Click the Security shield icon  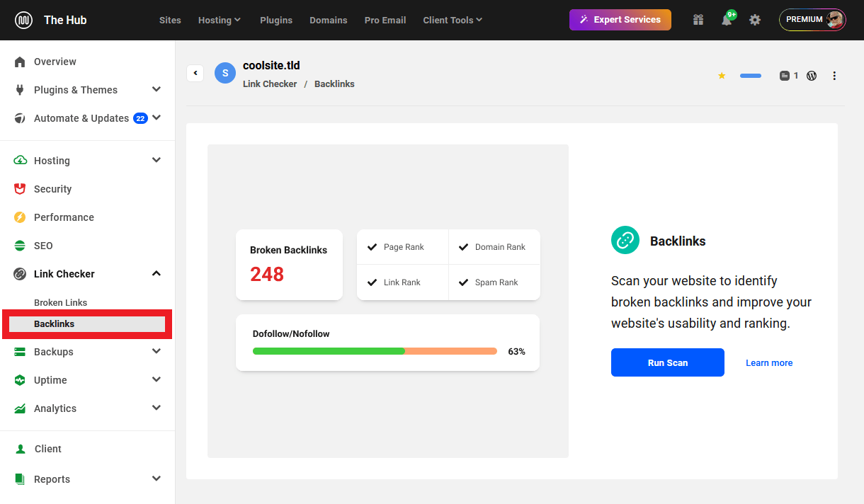pos(20,189)
